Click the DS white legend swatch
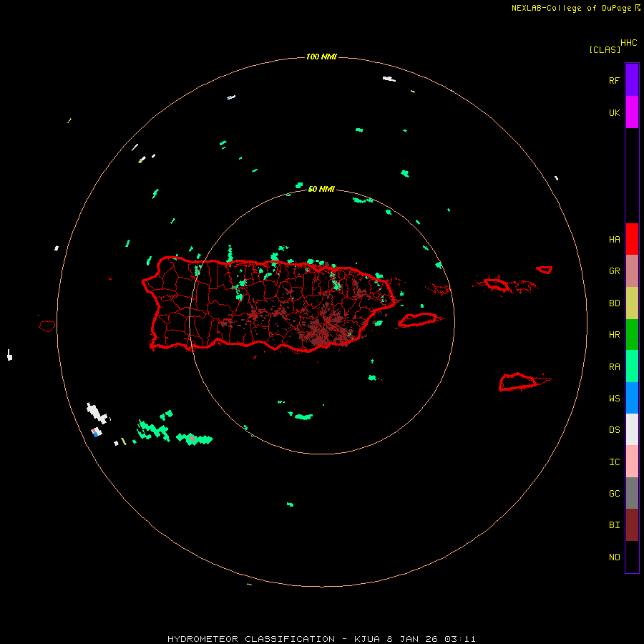The image size is (644, 644). pyautogui.click(x=632, y=429)
